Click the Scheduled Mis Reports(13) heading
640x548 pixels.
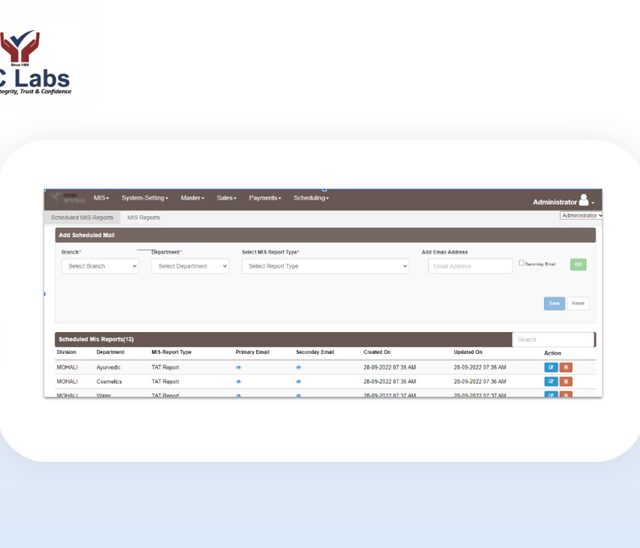tap(96, 339)
